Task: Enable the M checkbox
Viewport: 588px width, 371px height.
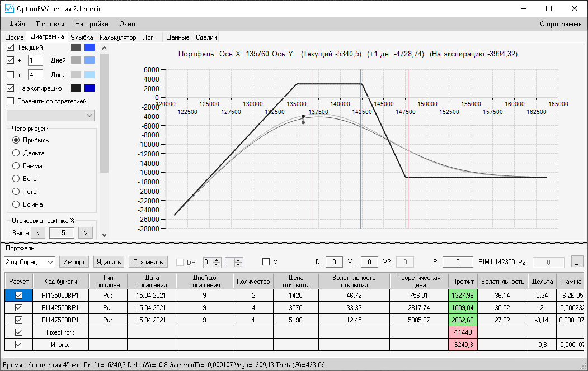Action: tap(266, 262)
